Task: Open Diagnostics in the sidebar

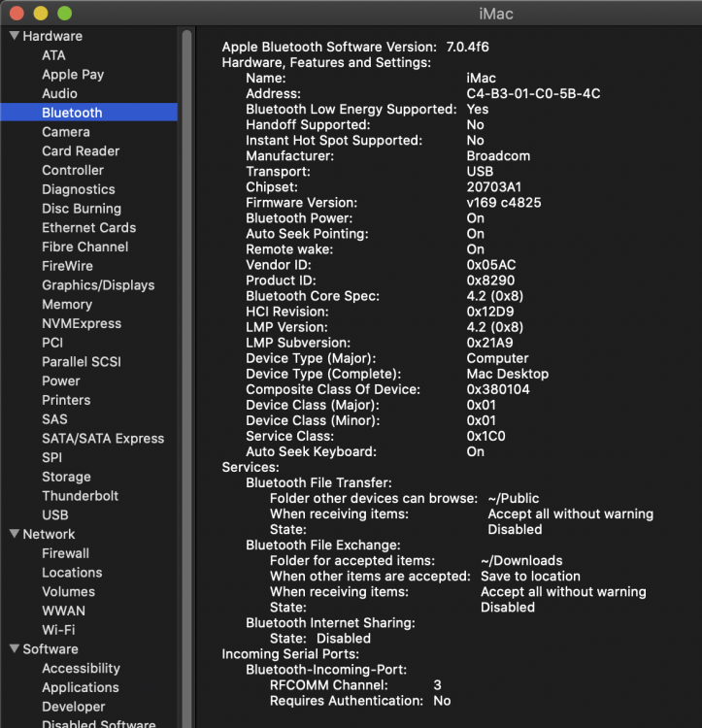Action: pos(79,189)
